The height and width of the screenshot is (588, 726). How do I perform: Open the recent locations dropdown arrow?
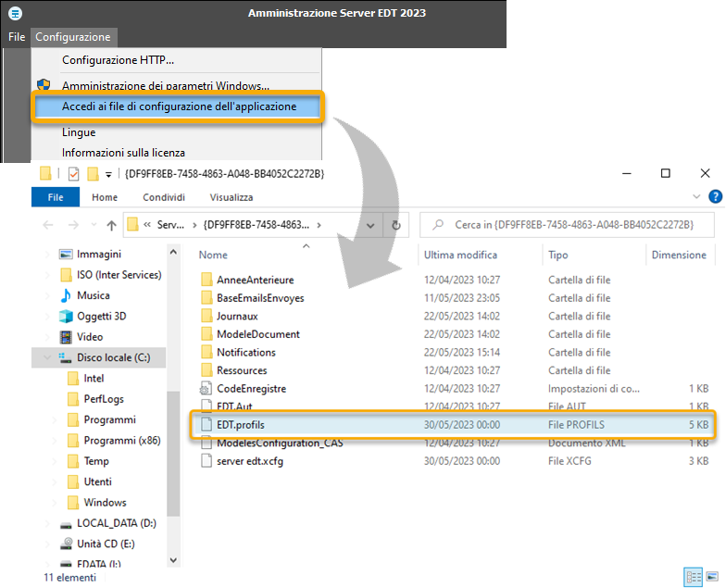(94, 225)
